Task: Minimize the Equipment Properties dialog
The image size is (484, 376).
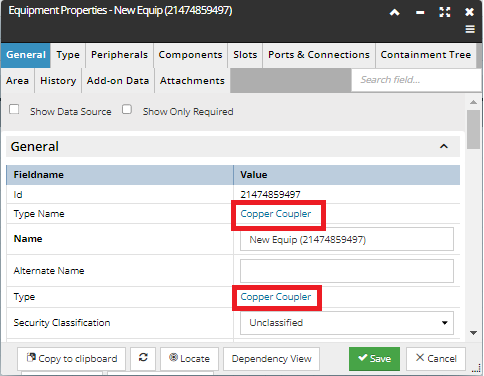Action: (x=420, y=13)
